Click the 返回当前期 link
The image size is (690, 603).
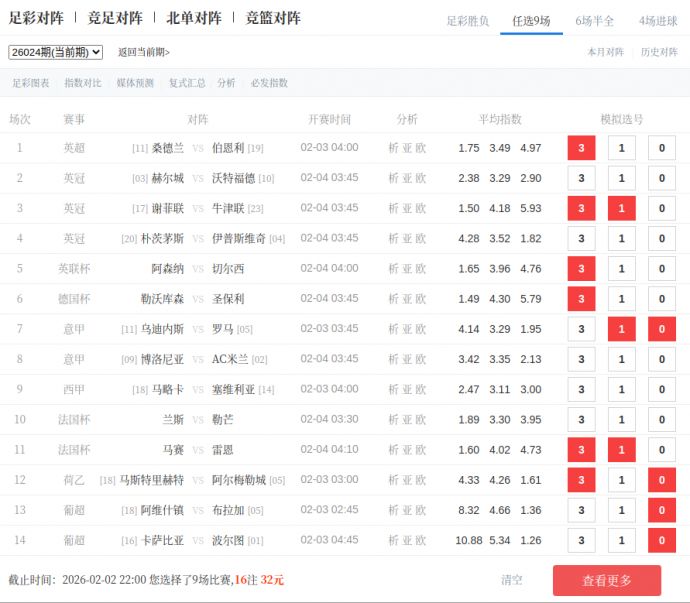pyautogui.click(x=144, y=52)
